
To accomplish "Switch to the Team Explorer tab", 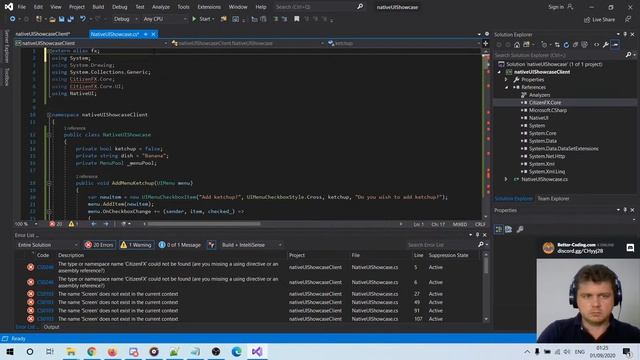I will 553,198.
